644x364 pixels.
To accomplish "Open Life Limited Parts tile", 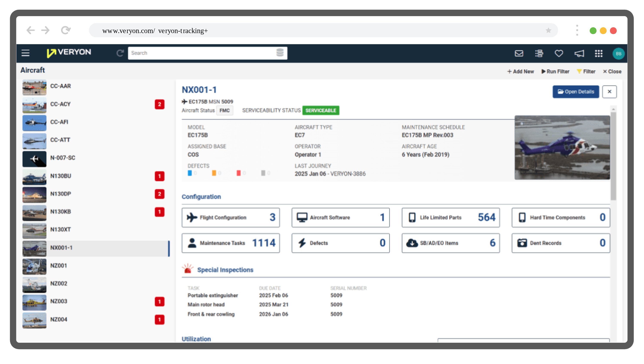I will [x=451, y=217].
